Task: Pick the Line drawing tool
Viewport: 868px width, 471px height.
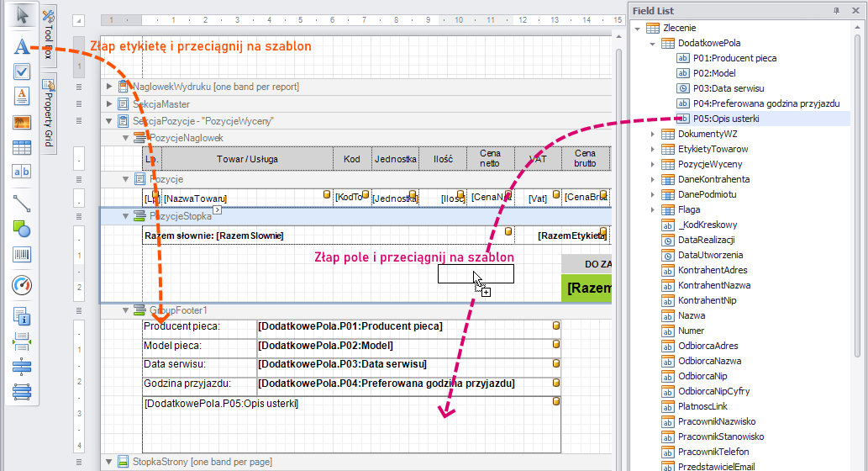Action: pos(22,202)
